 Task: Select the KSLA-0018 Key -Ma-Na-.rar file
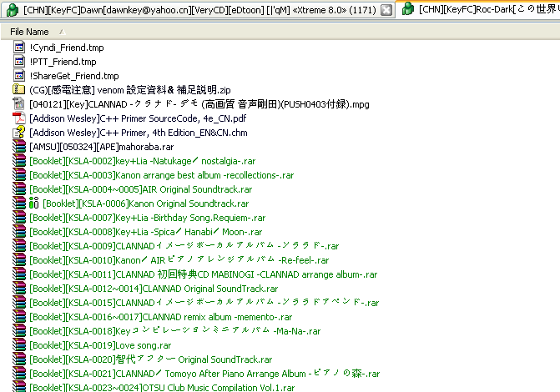click(175, 331)
